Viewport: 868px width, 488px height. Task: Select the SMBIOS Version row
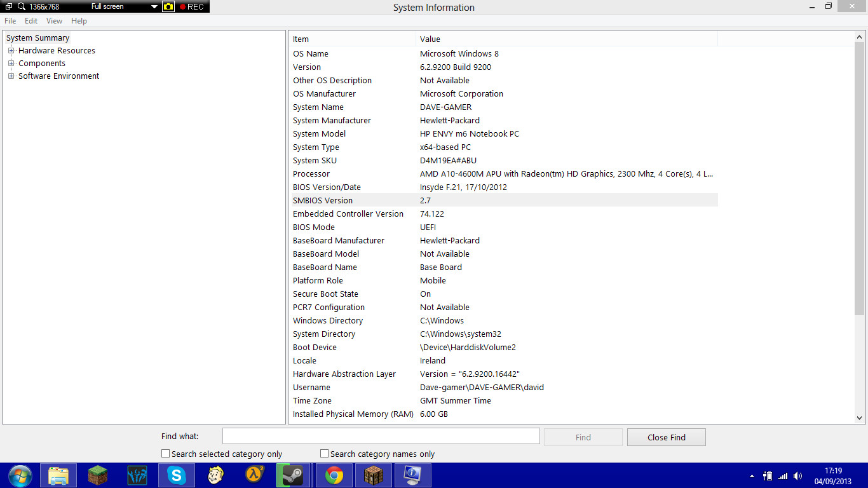click(503, 201)
